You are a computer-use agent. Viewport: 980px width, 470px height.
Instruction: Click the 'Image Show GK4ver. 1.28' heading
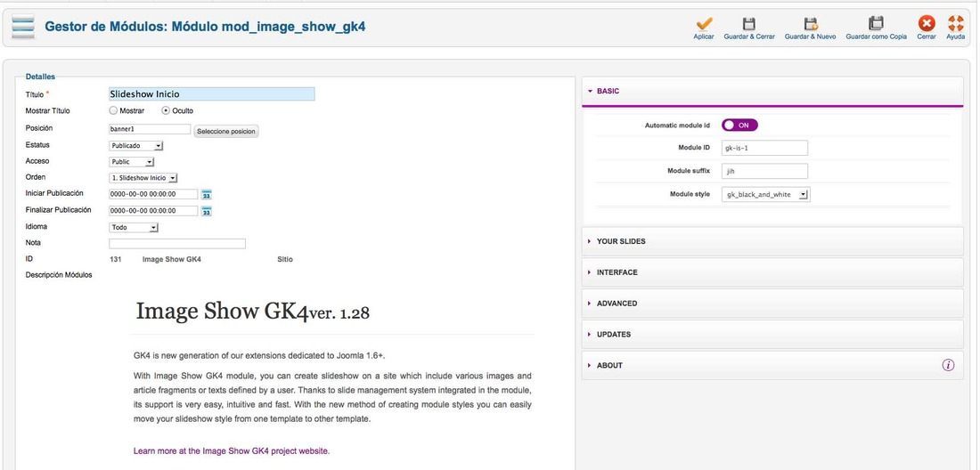point(252,311)
